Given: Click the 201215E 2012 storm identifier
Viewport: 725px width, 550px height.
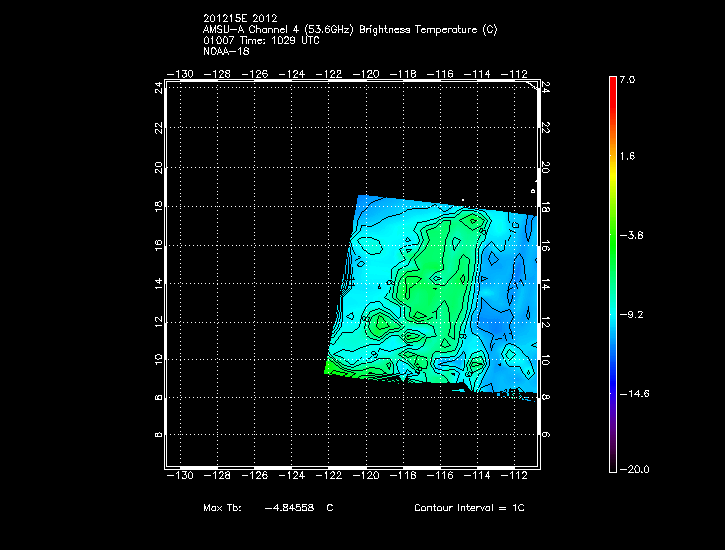Looking at the screenshot, I should (240, 19).
